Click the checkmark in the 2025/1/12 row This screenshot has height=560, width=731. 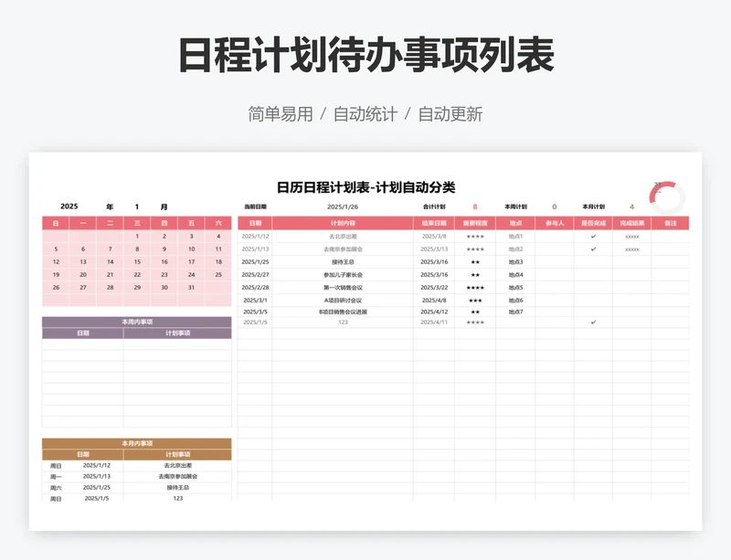593,237
